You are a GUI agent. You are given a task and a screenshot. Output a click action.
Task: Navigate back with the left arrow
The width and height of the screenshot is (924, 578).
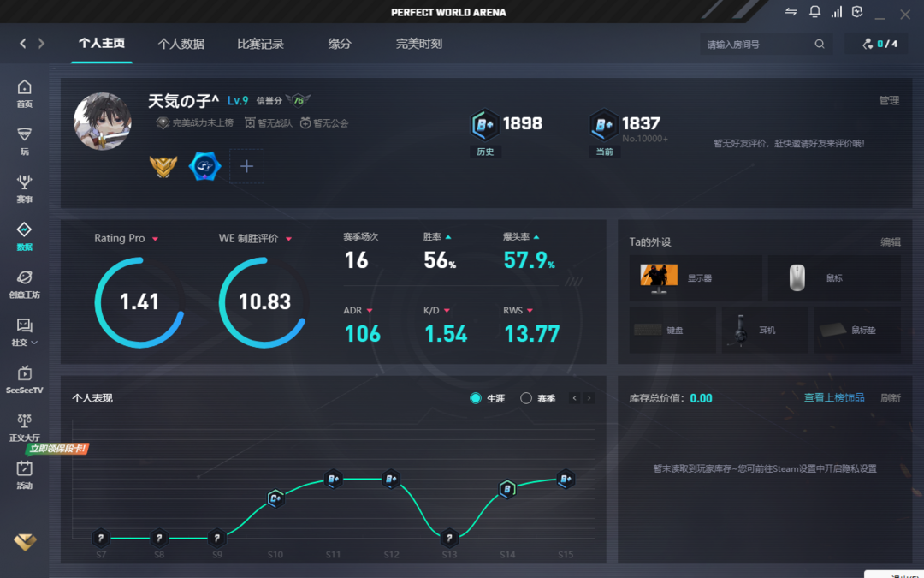point(23,43)
